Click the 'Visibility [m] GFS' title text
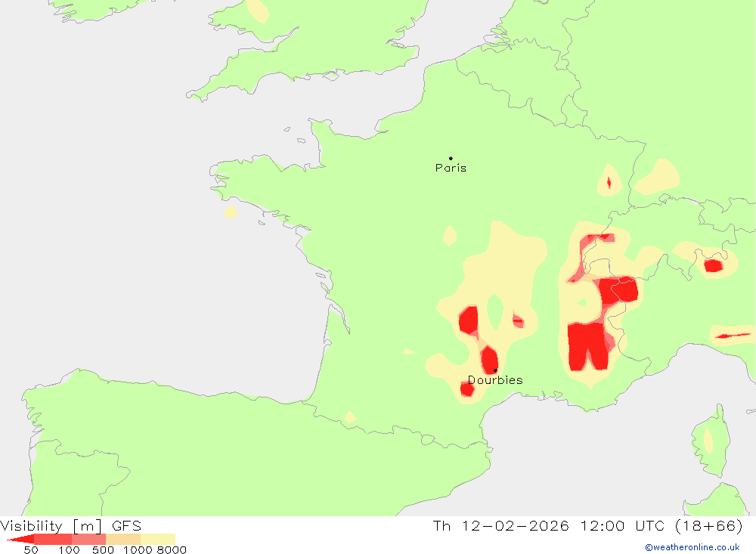756x554 pixels. (71, 525)
